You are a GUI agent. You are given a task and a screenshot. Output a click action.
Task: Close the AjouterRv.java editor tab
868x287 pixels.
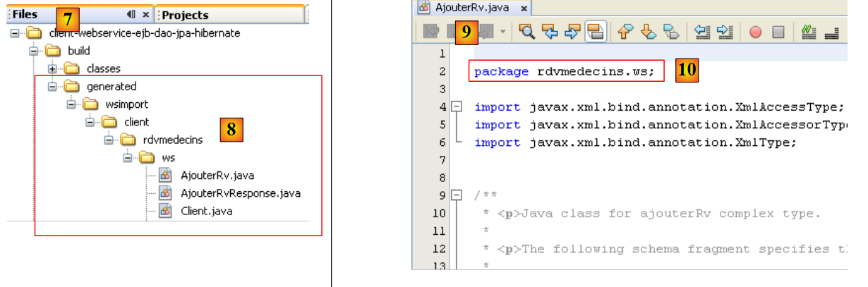pos(524,8)
